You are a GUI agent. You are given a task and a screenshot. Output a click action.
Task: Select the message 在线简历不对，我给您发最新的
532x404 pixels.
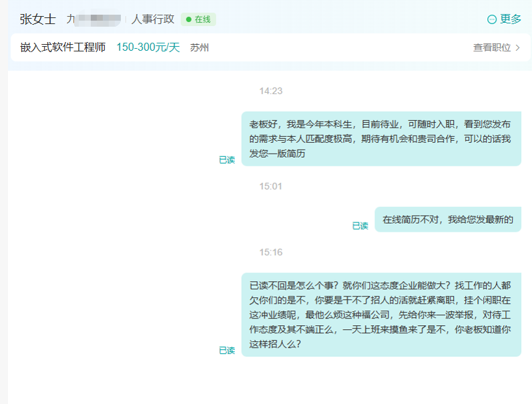pos(448,220)
